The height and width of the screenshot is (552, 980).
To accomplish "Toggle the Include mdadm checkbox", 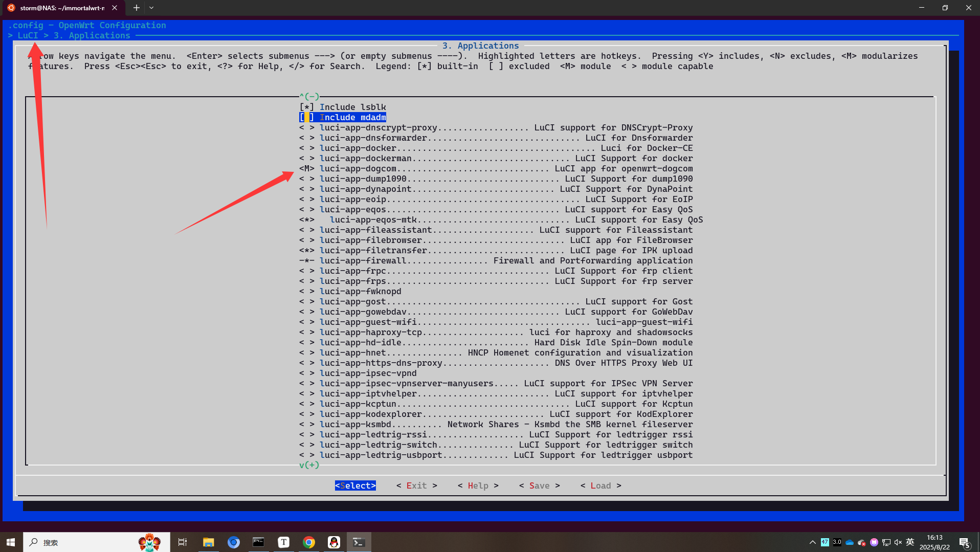I will point(306,118).
